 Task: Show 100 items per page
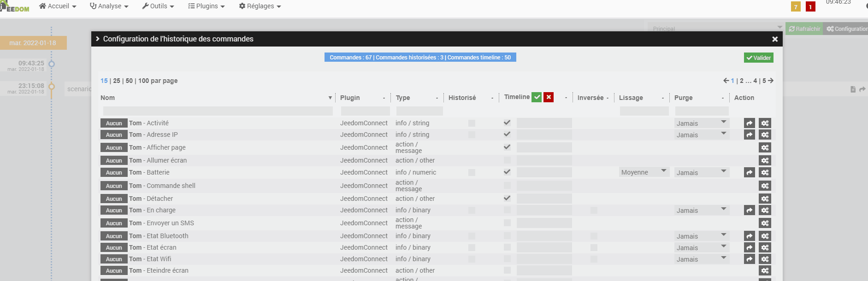click(x=144, y=81)
